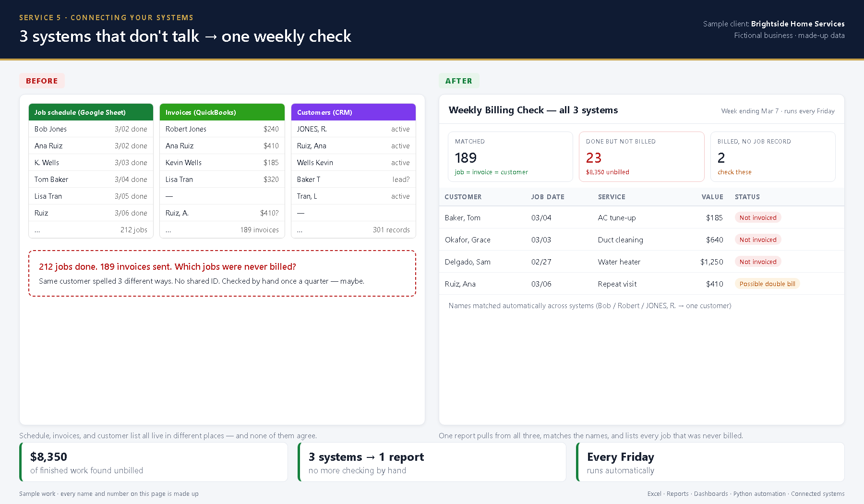Click the K. Wells schedule entry
Image resolution: width=864 pixels, height=504 pixels.
[x=47, y=163]
